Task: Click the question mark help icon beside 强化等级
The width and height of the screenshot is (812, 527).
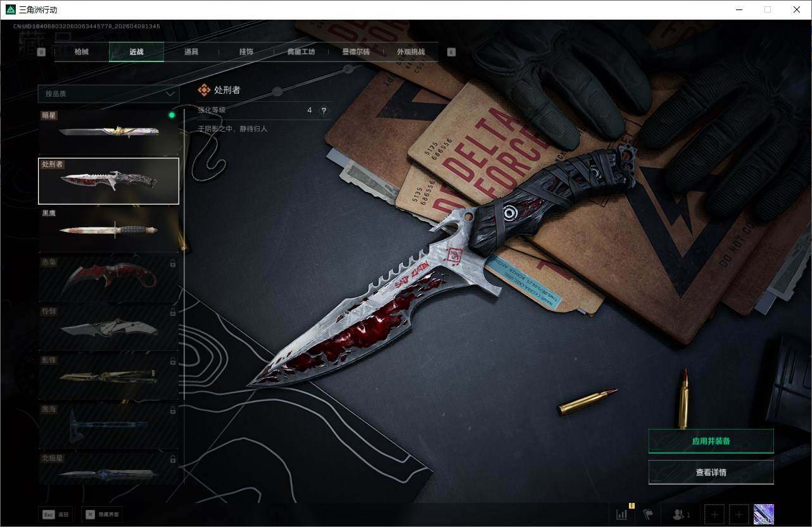Action: [x=324, y=110]
